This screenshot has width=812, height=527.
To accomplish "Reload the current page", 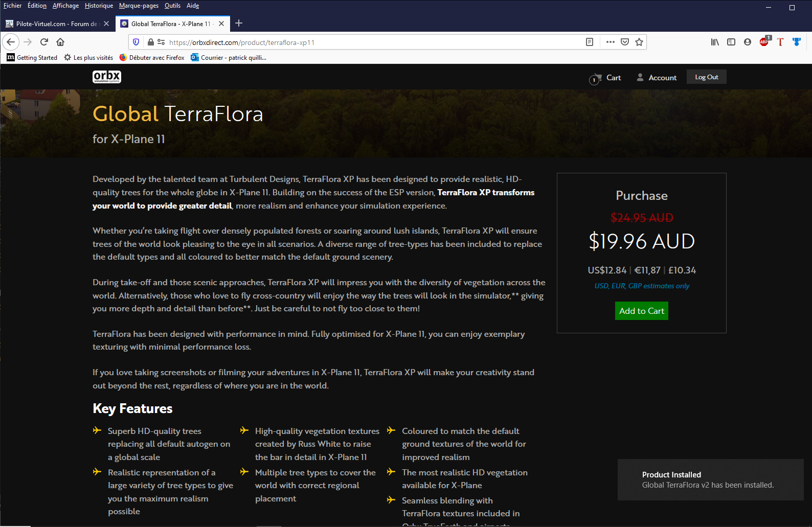I will click(44, 42).
